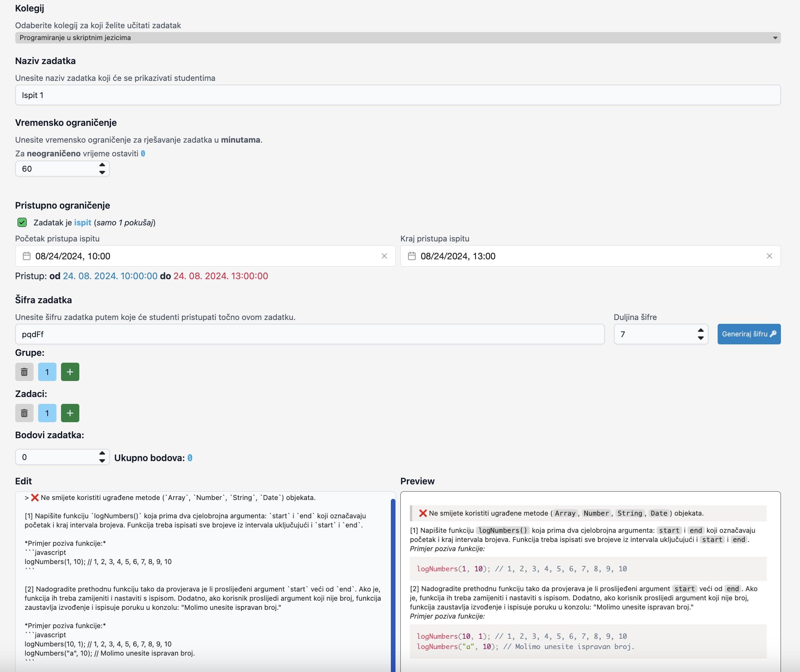Click the Vremensko ograničenje heading
The image size is (800, 672).
click(x=66, y=122)
